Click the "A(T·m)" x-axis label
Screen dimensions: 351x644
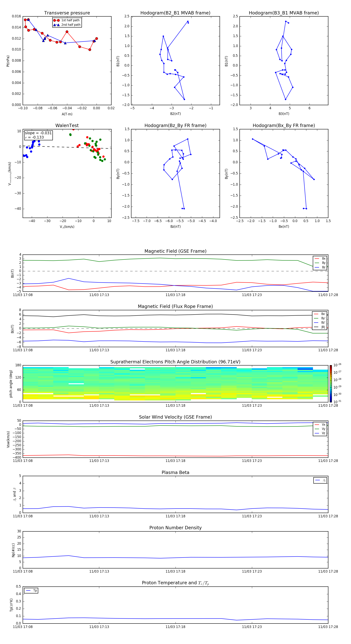pyautogui.click(x=67, y=114)
